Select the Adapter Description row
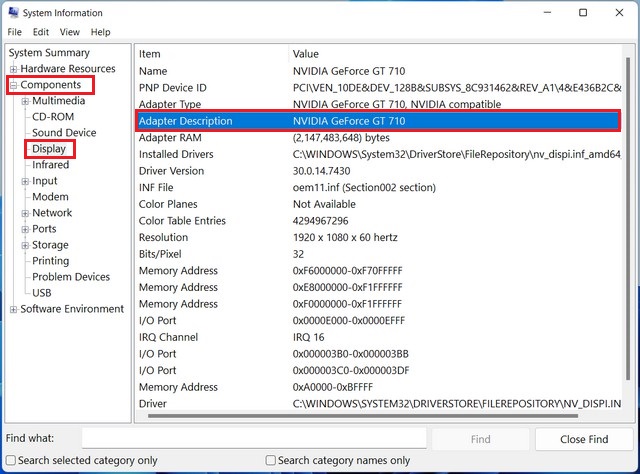 378,121
